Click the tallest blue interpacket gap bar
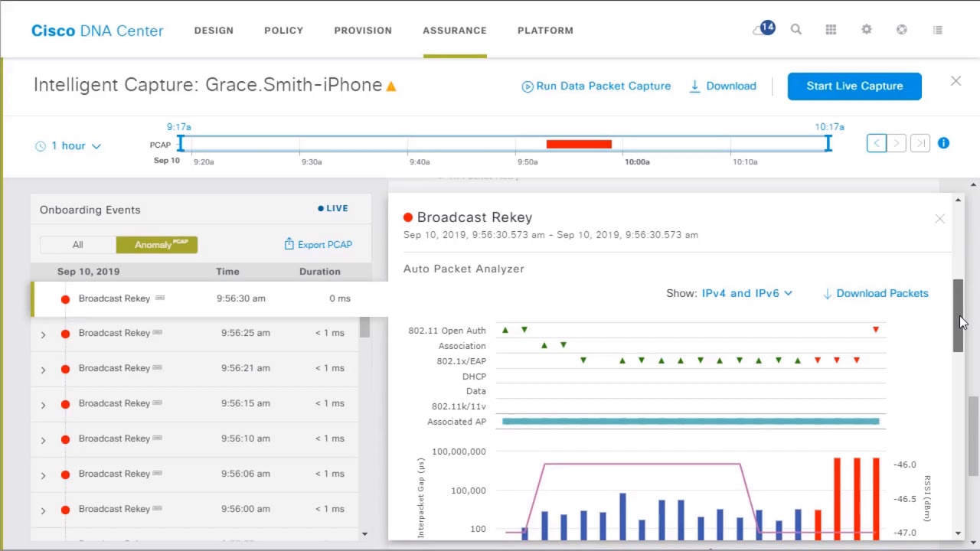Image resolution: width=980 pixels, height=551 pixels. coord(622,517)
